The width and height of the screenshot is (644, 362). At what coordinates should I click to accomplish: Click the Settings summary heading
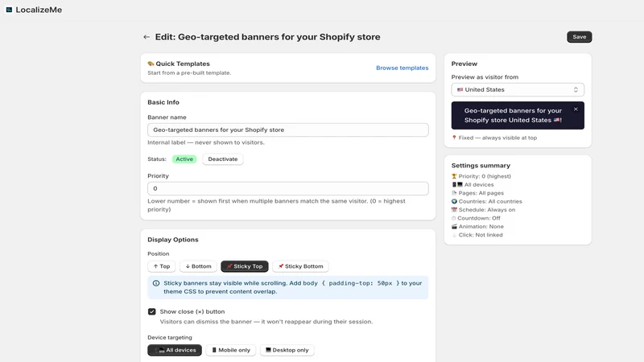point(481,166)
